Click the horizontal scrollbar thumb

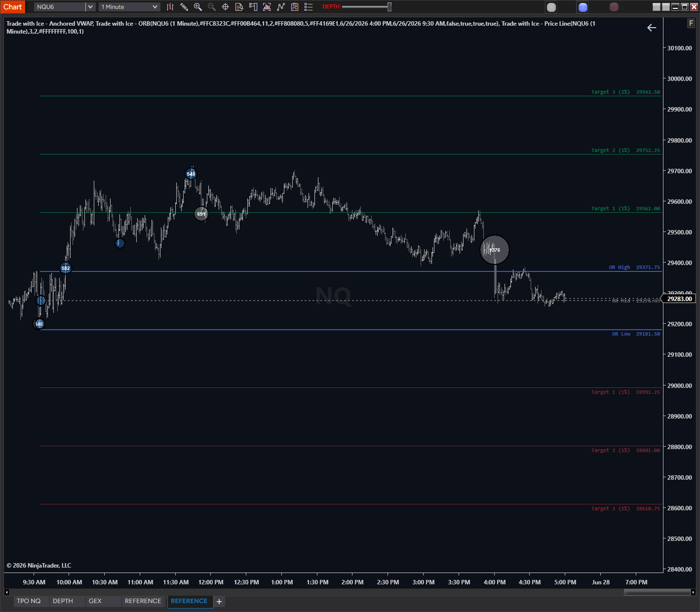tap(657, 592)
